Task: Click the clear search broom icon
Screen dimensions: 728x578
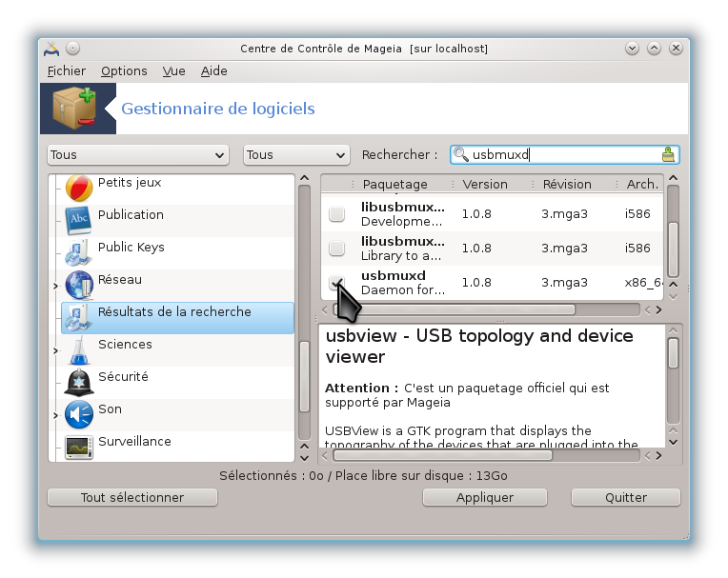Action: pos(668,154)
